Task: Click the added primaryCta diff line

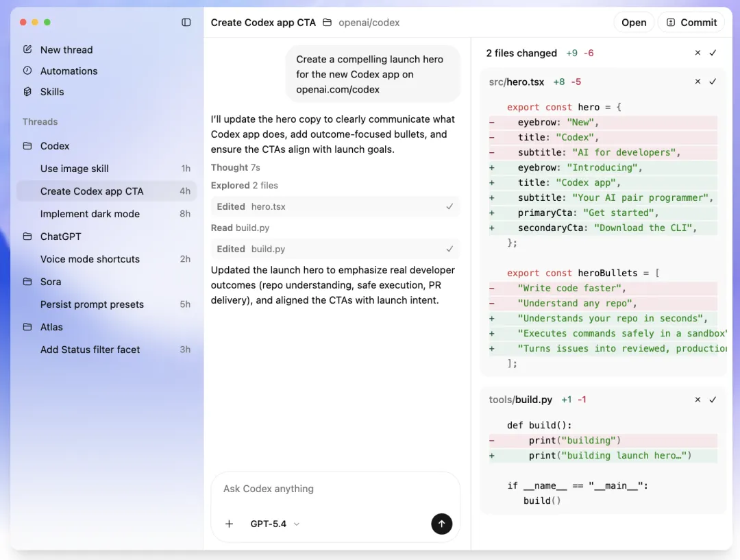Action: (x=603, y=212)
